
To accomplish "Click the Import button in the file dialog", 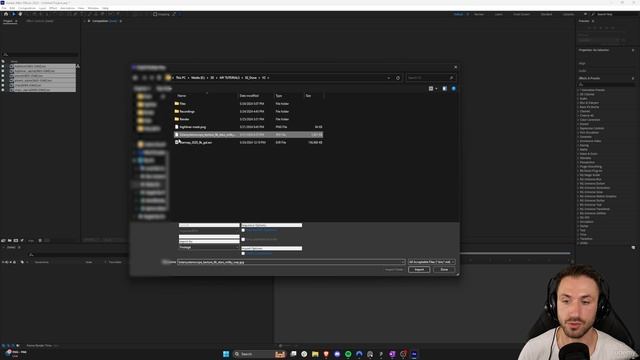I will pos(419,269).
